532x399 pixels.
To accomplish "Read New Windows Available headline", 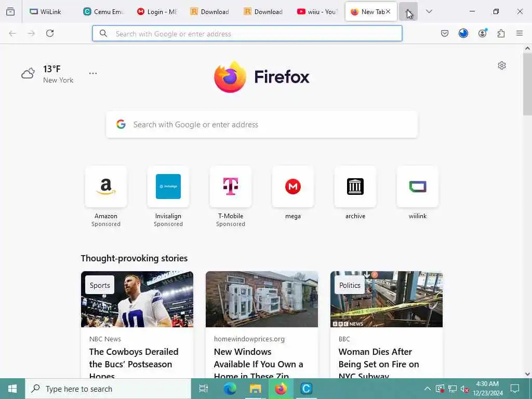I will [259, 362].
